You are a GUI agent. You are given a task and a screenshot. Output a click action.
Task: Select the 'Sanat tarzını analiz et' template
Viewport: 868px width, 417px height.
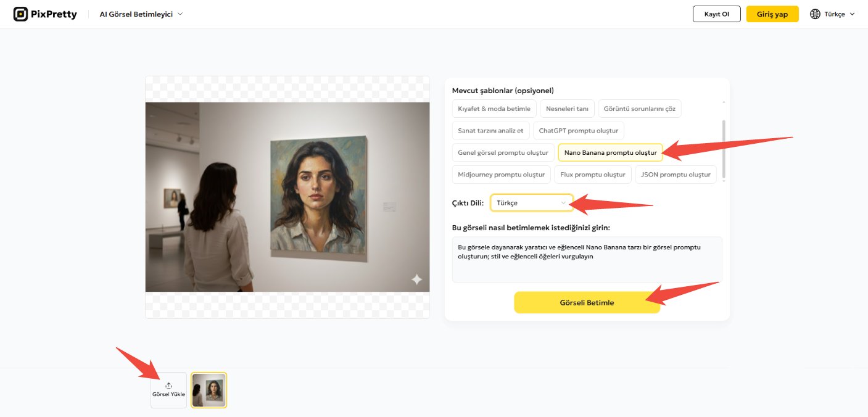point(490,130)
